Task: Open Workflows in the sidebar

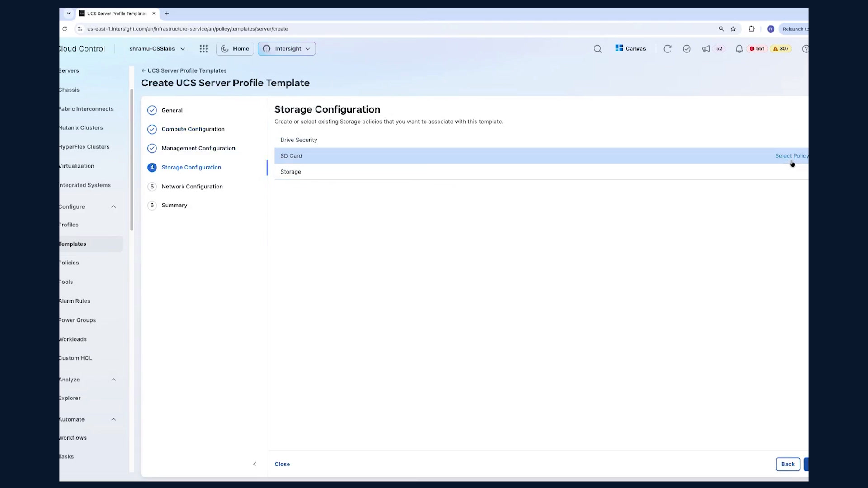Action: click(73, 438)
